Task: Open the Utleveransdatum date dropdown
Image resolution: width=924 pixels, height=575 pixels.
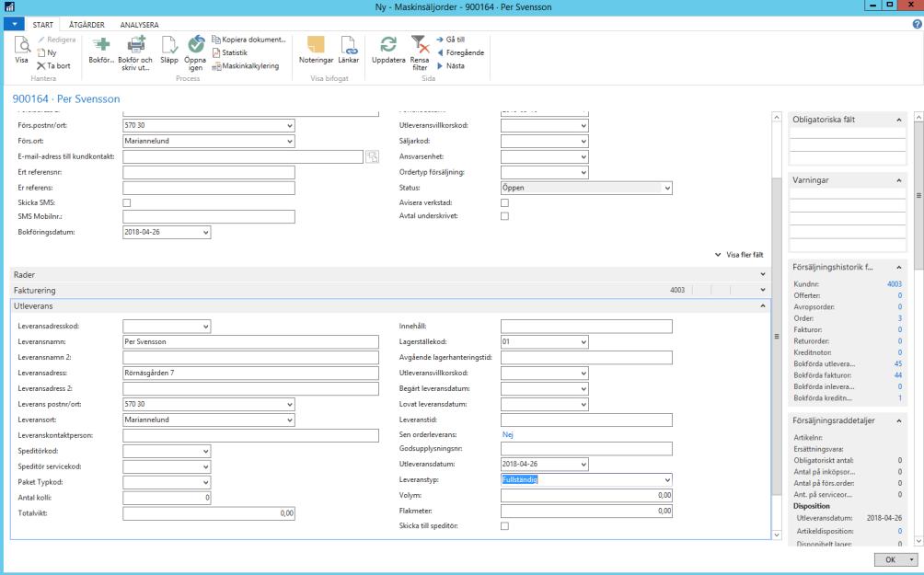Action: (x=583, y=465)
